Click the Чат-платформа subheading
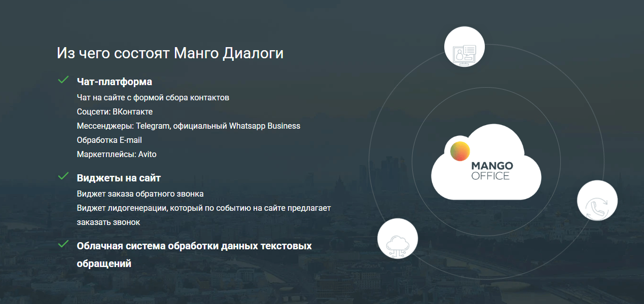 115,82
